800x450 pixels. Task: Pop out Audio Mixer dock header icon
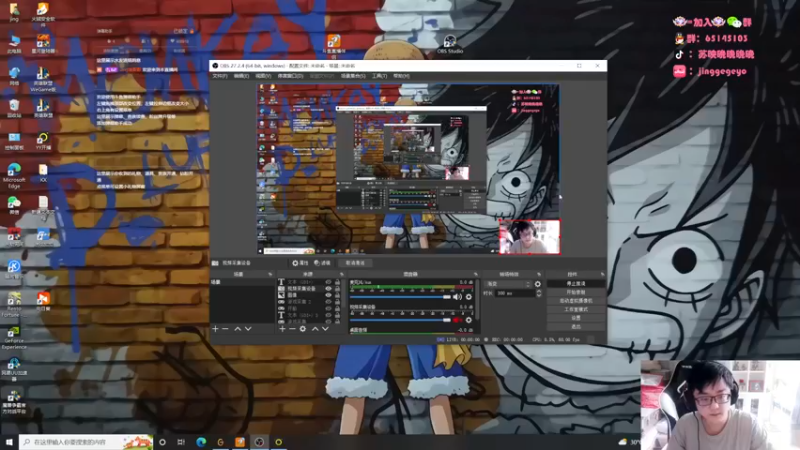[x=476, y=274]
